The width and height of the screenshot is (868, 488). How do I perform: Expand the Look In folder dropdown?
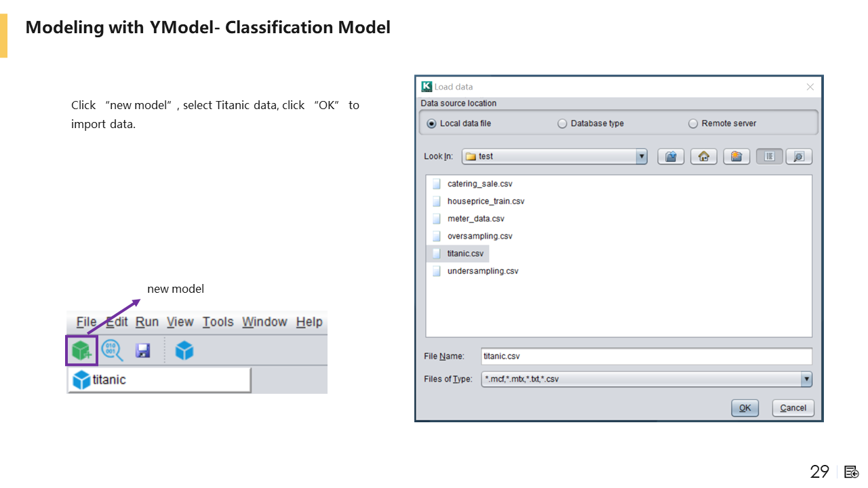pos(642,157)
